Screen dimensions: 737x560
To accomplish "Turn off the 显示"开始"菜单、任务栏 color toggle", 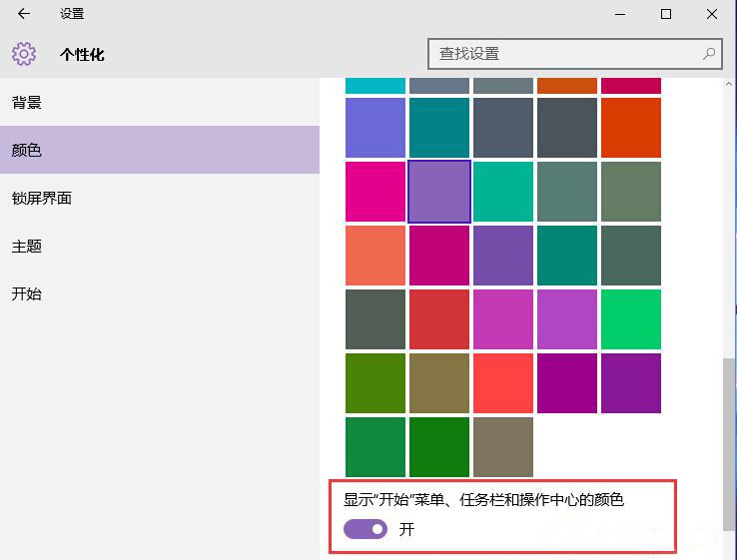I will (x=366, y=529).
